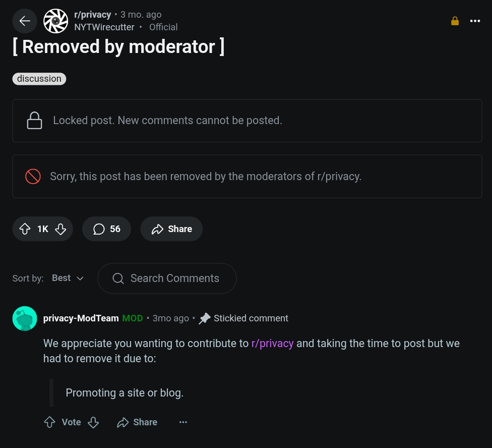Open the r/privacy subreddit avatar
Screen dimensions: 492x448
[55, 21]
